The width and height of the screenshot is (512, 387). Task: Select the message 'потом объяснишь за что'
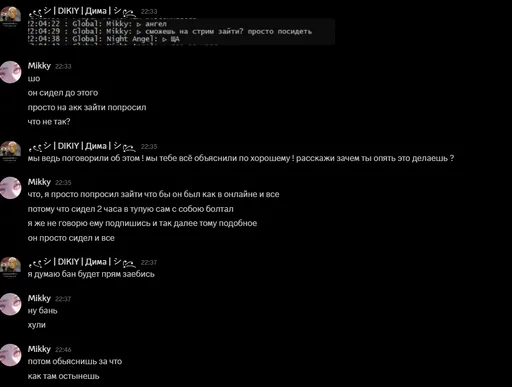point(75,361)
